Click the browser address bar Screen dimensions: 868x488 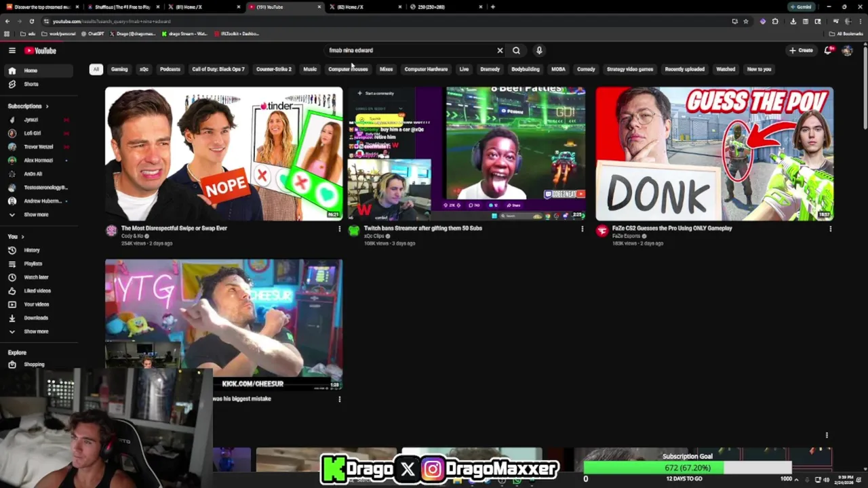pos(387,21)
